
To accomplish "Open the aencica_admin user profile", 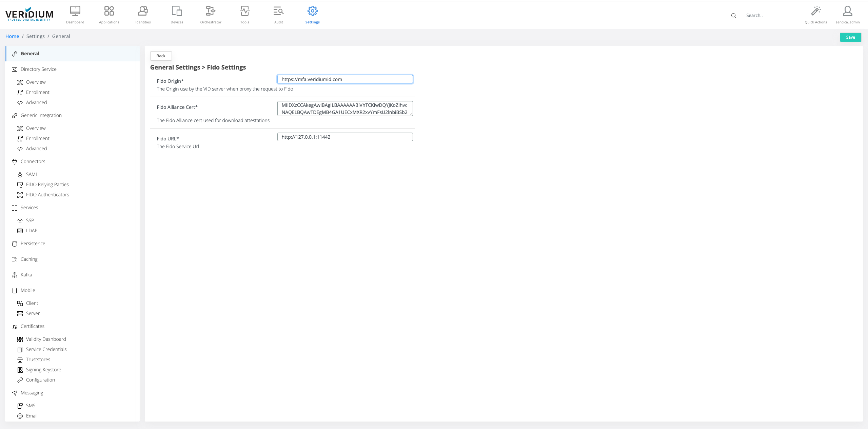I will pos(847,15).
